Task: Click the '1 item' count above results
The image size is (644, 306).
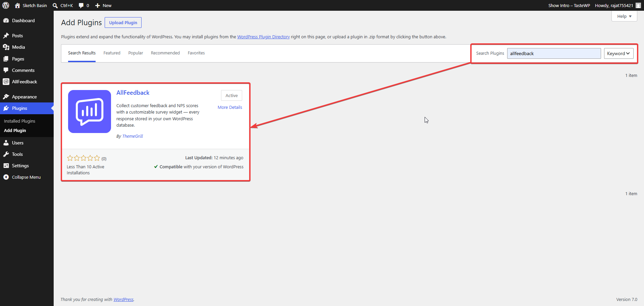Action: tap(631, 76)
